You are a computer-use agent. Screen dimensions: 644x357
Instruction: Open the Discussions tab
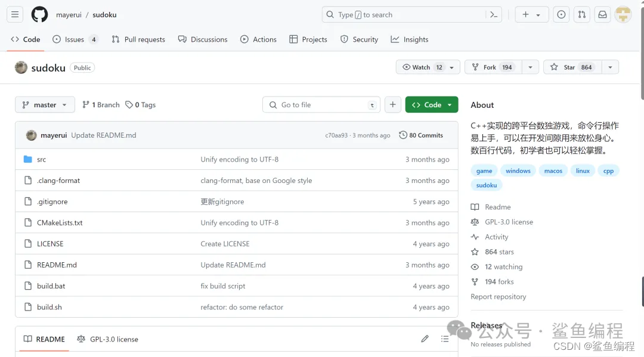point(203,39)
